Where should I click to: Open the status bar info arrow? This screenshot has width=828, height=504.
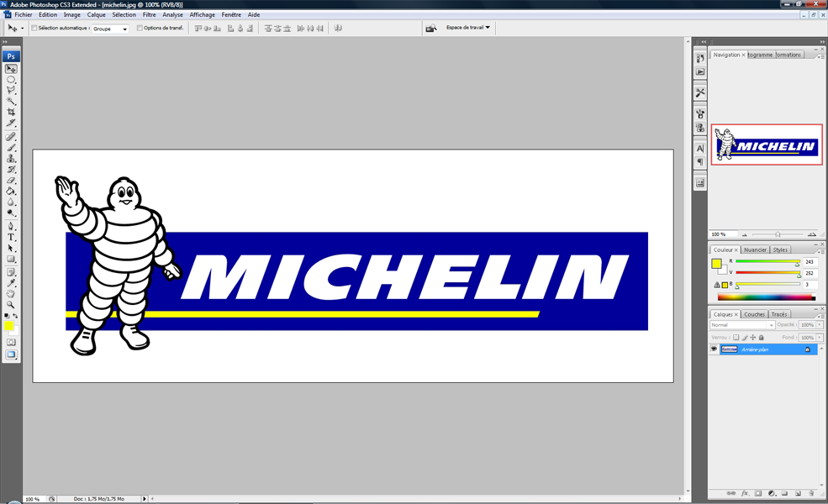click(144, 499)
